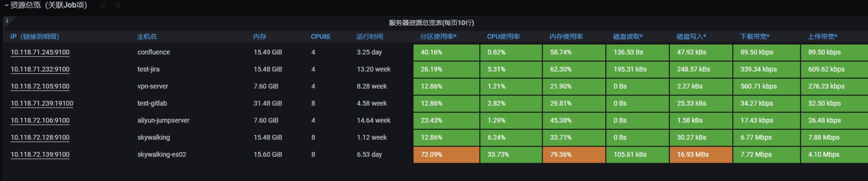Image resolution: width=868 pixels, height=181 pixels.
Task: Click the panel info icon in corner
Action: click(x=7, y=20)
